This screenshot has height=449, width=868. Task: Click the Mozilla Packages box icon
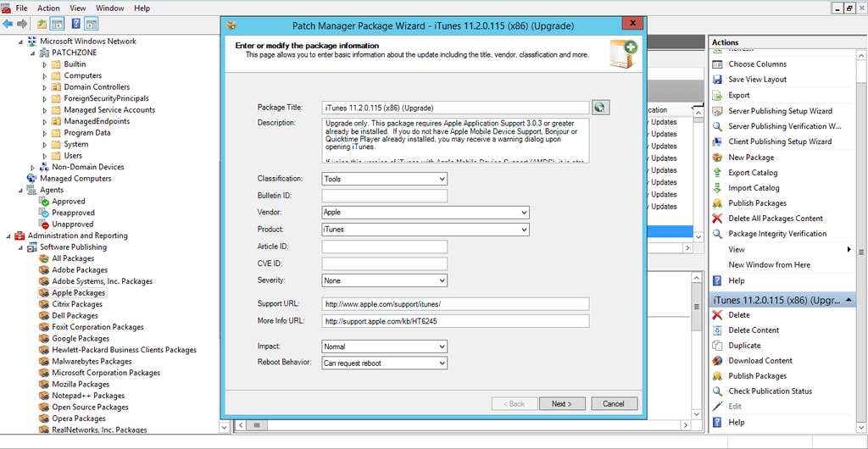[x=44, y=385]
